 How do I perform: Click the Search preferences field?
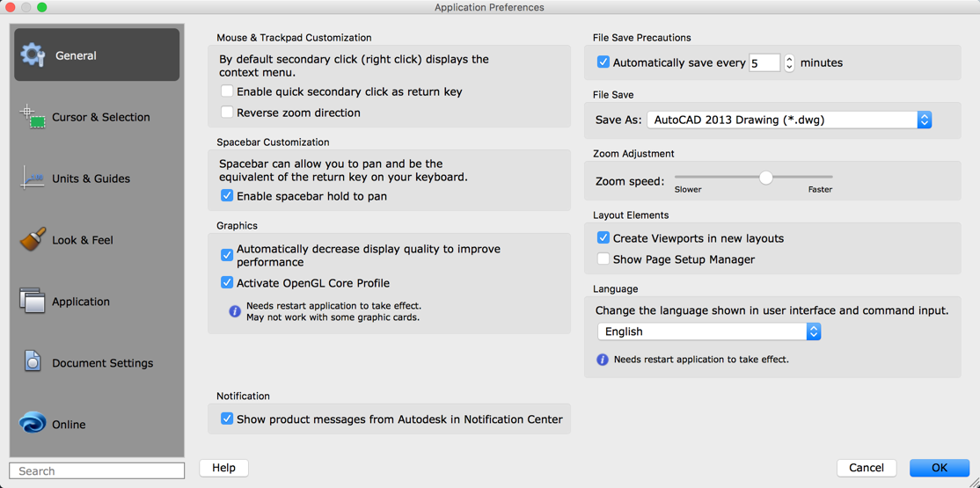(x=97, y=471)
